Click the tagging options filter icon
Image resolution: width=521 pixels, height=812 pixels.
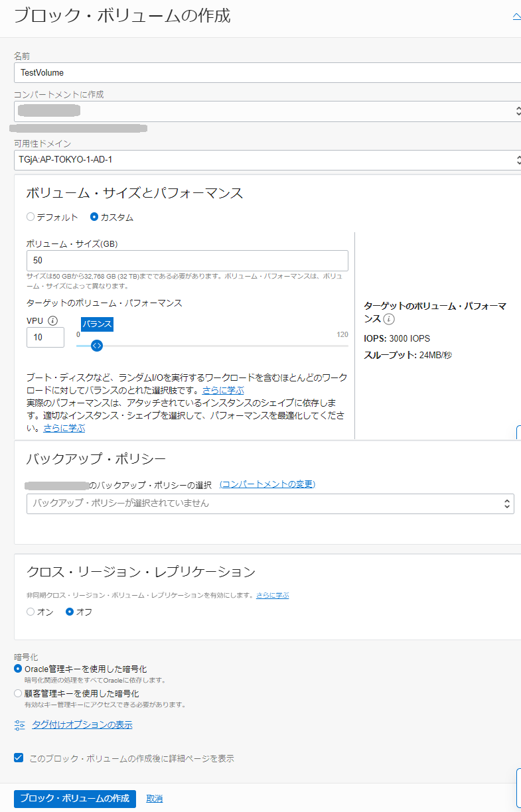click(x=19, y=725)
